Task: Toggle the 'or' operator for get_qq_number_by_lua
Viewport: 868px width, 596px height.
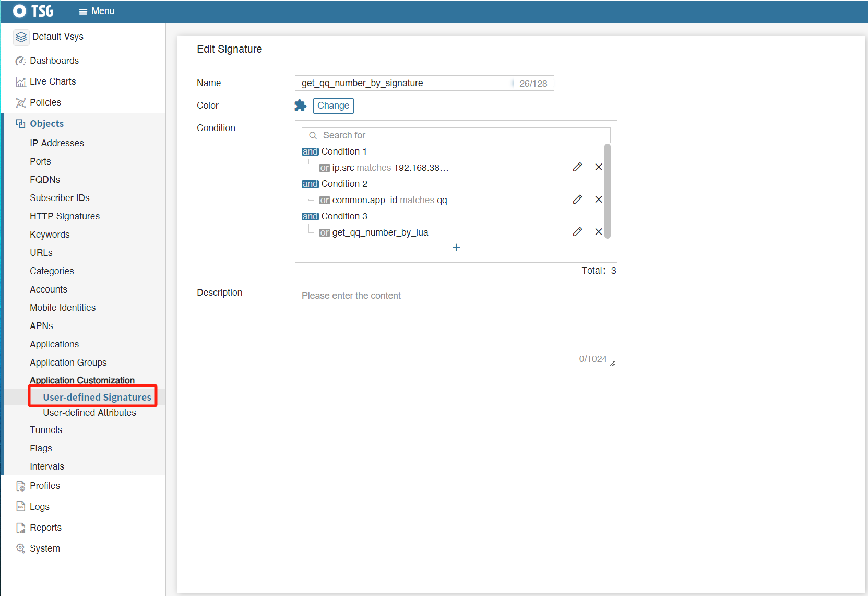Action: point(325,232)
